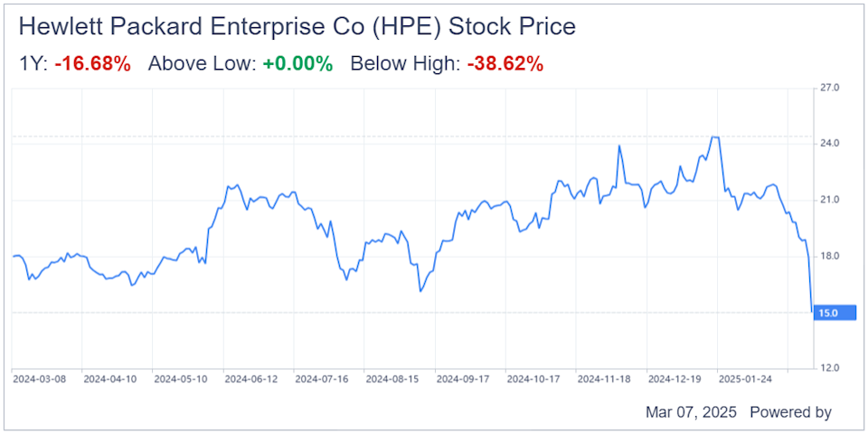Select the 2024-08-15 date on the x-axis
This screenshot has height=434, width=868.
392,379
